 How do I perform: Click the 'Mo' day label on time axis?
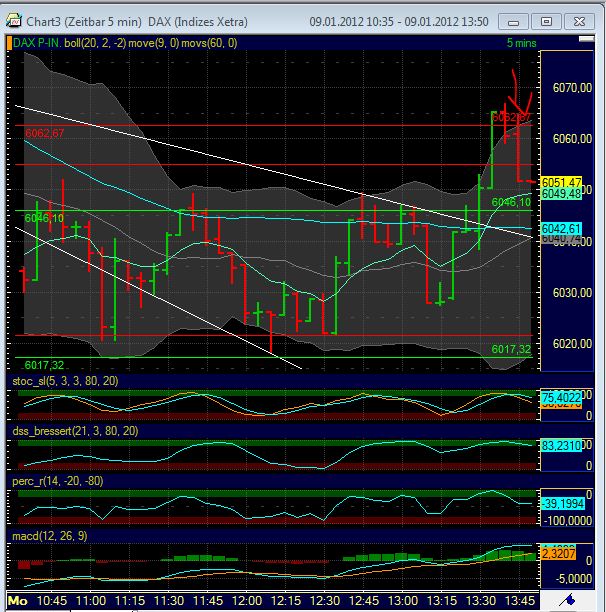pos(18,601)
